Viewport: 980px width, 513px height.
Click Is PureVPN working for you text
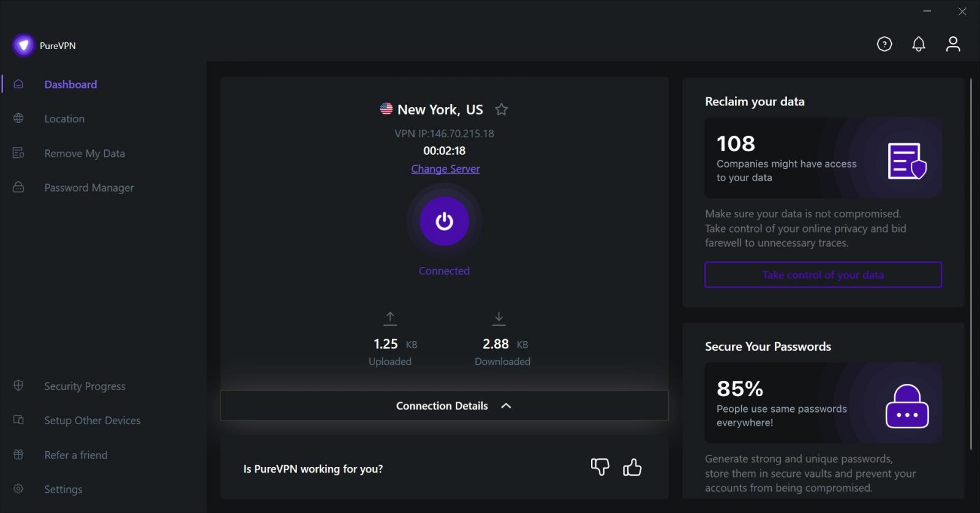313,469
